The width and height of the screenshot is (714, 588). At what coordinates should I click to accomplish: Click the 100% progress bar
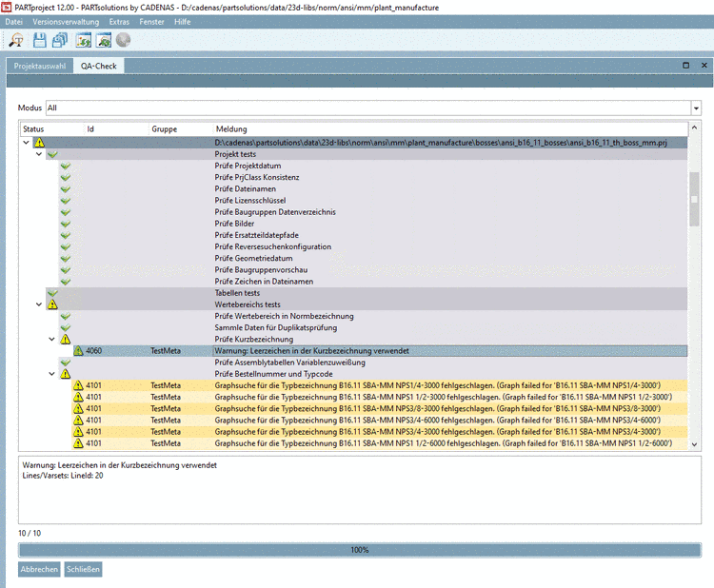[360, 550]
